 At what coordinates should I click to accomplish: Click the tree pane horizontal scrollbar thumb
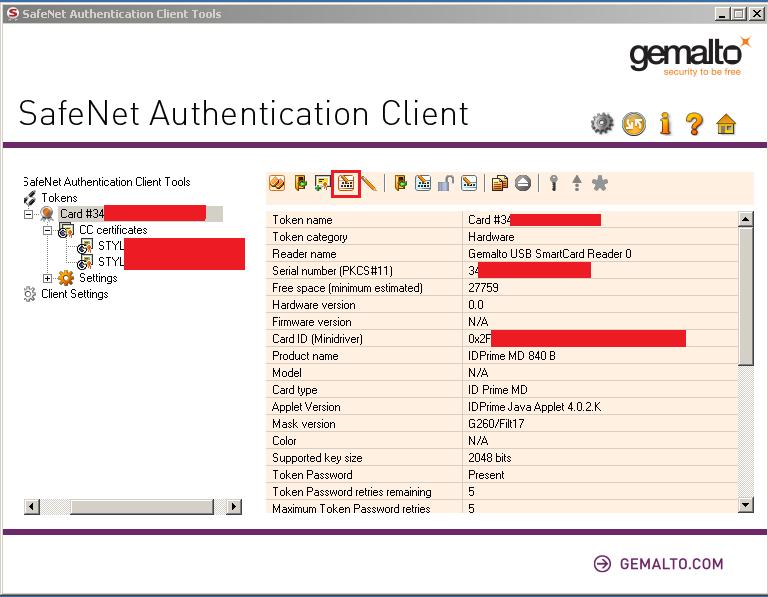[142, 506]
